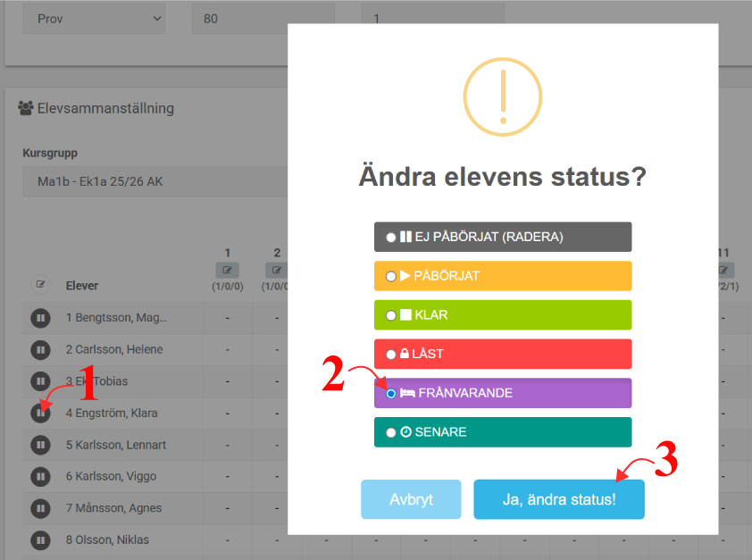
Task: Pick the red LÅST status bar
Action: coord(503,354)
